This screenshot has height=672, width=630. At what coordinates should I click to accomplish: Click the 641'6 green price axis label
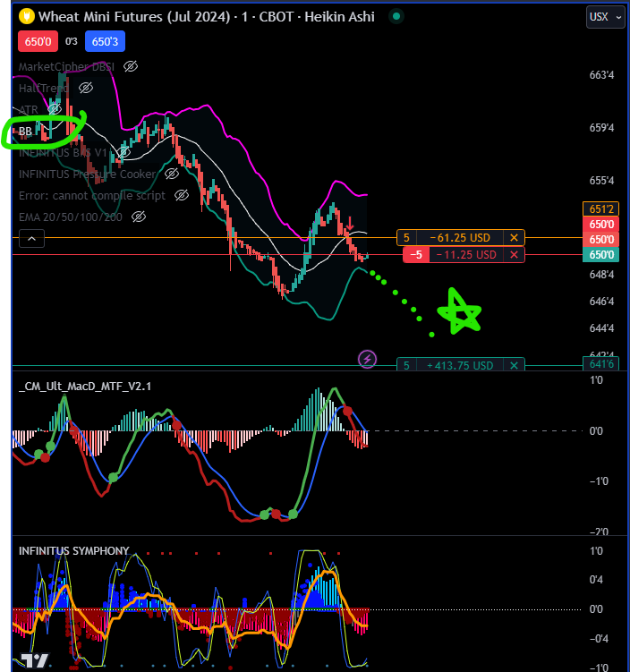click(x=600, y=364)
